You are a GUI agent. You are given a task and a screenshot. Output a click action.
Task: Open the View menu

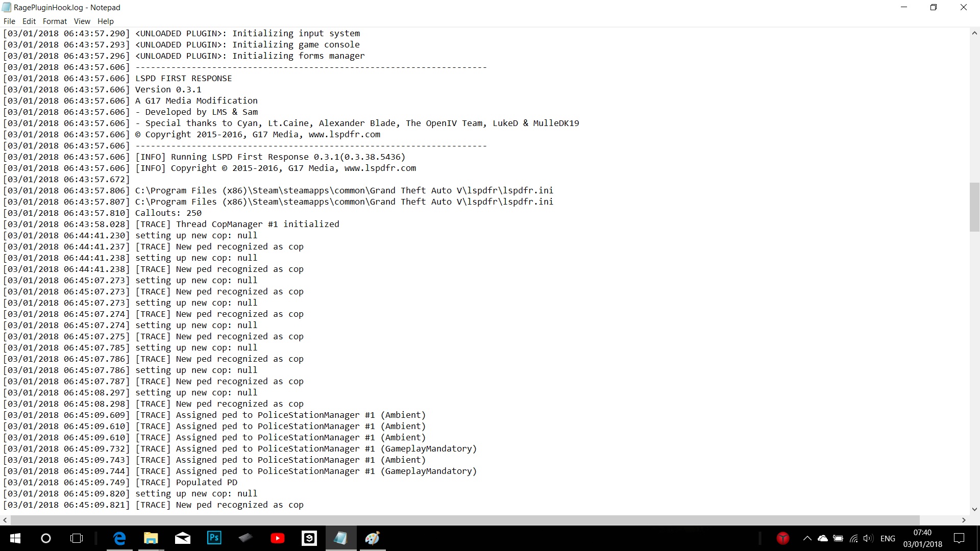click(x=82, y=21)
